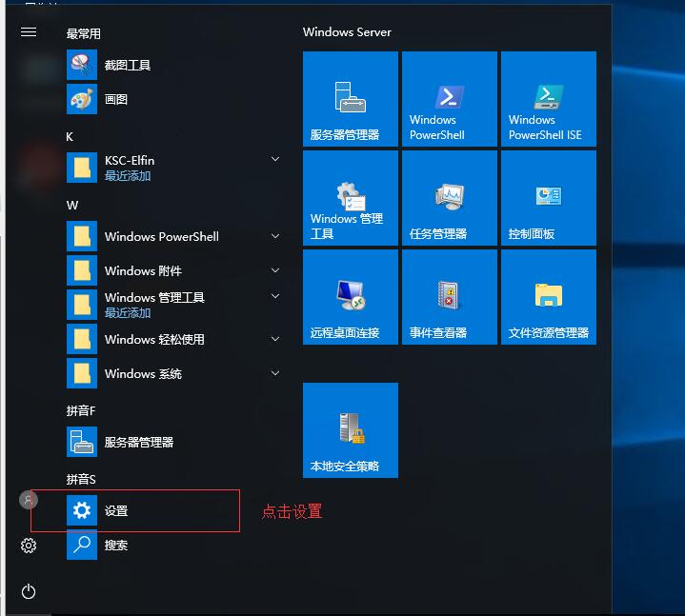Click the W letter group header
Image resolution: width=685 pixels, height=616 pixels.
coord(72,206)
